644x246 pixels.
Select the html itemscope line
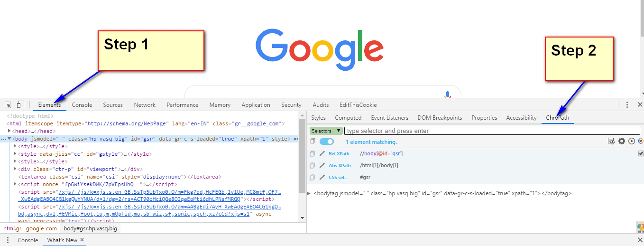point(146,123)
